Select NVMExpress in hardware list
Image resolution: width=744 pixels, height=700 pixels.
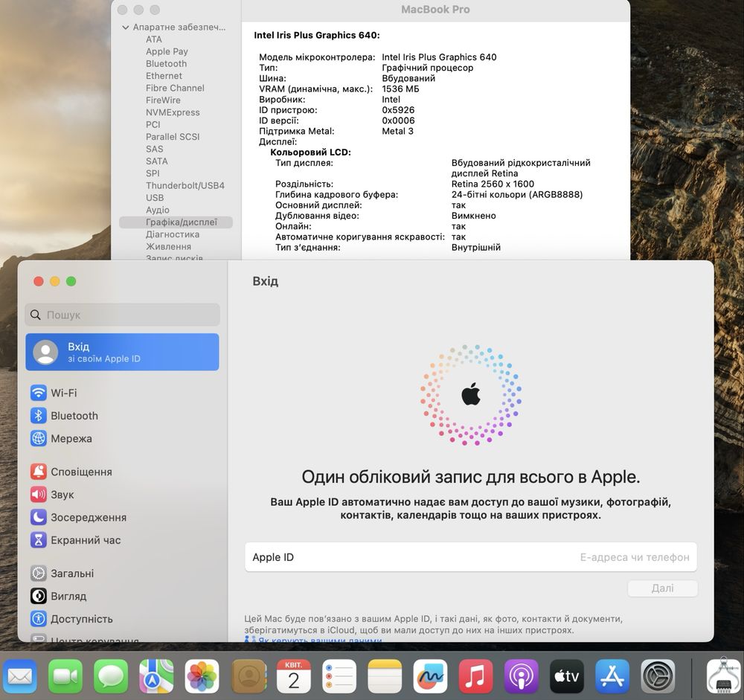click(x=173, y=112)
